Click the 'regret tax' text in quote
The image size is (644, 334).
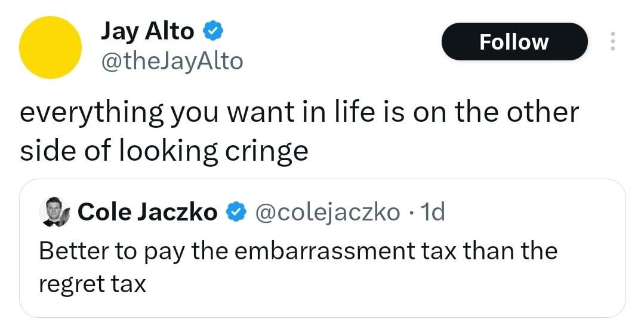(92, 283)
